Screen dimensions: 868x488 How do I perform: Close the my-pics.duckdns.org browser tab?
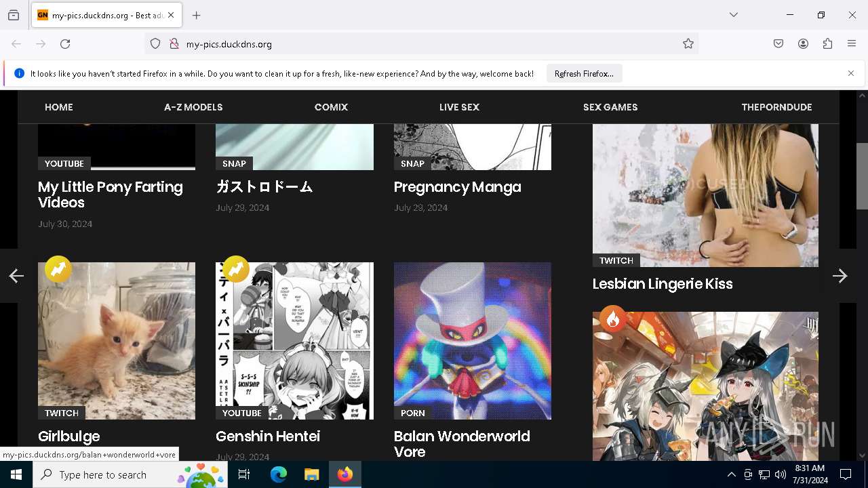click(x=171, y=15)
